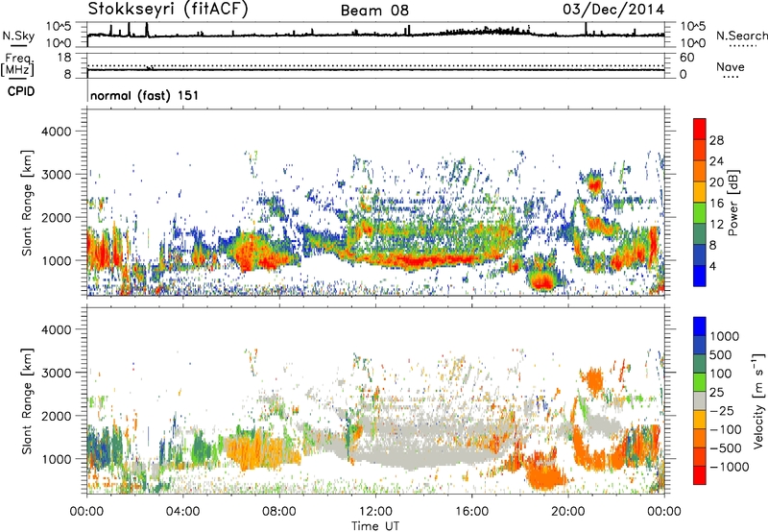Screen dimensions: 768x532
Task: Click the "Velocity [m s-1]" color bar title
Action: 758,400
